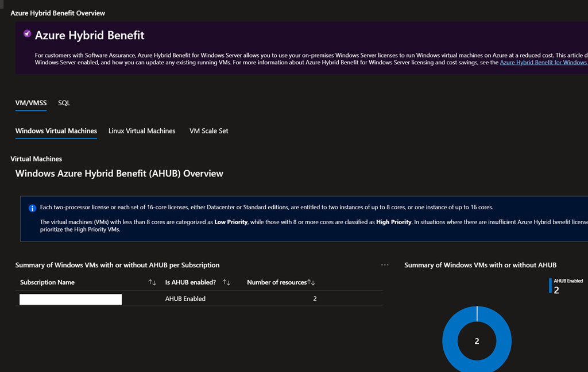Click the Windows Azure Hybrid Benefit (AHUB) Overview heading
Viewport: 588px width, 372px height.
coord(119,174)
